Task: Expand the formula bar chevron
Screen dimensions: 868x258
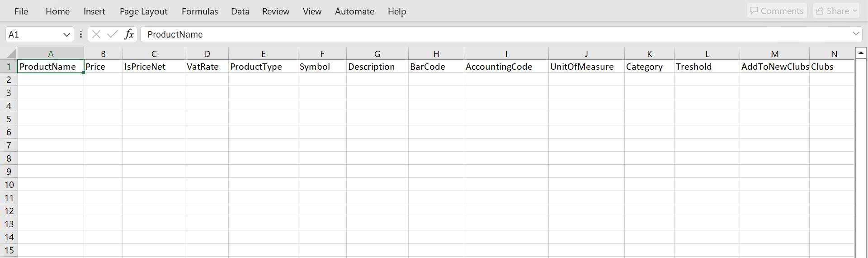Action: tap(856, 34)
